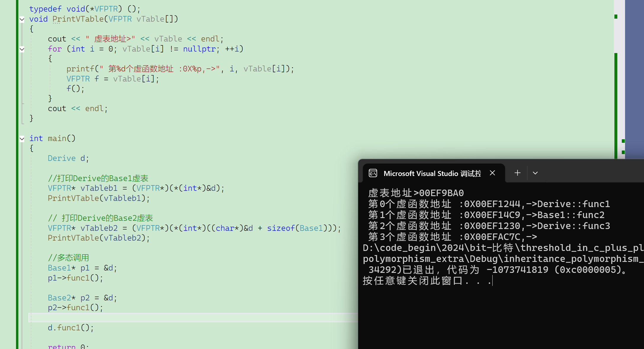Close the Microsoft Visual Studio debug console tab
The width and height of the screenshot is (644, 349).
click(492, 173)
